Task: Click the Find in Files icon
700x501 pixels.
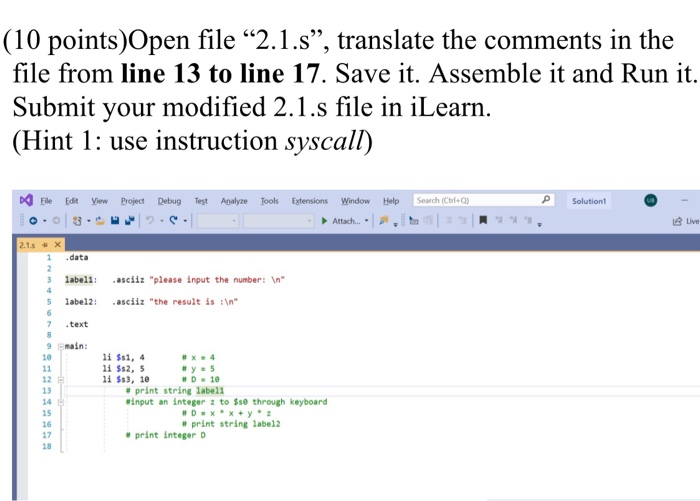Action: pyautogui.click(x=383, y=220)
